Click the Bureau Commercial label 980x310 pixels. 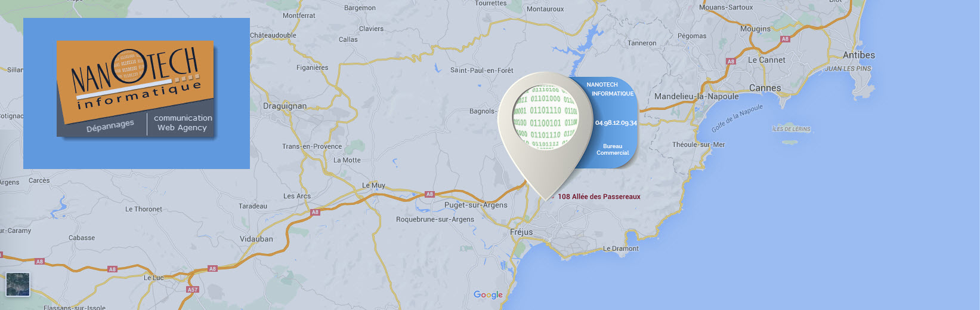point(613,149)
